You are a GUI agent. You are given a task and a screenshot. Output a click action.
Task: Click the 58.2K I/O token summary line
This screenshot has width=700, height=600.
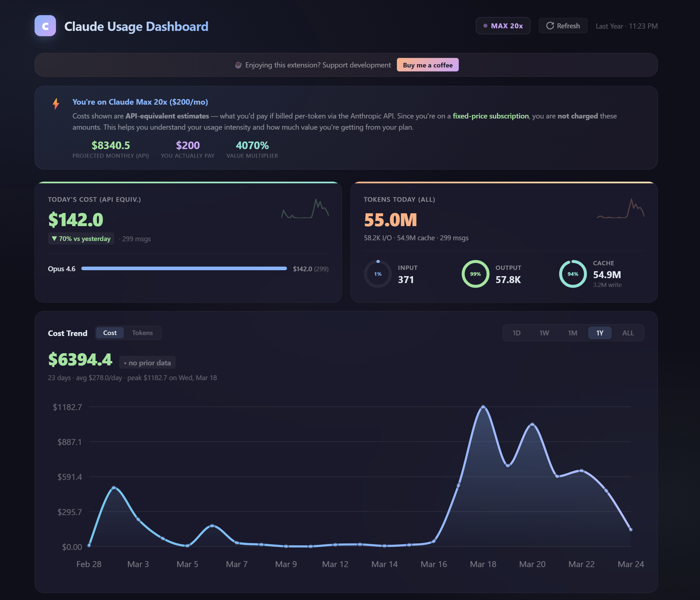tap(416, 238)
